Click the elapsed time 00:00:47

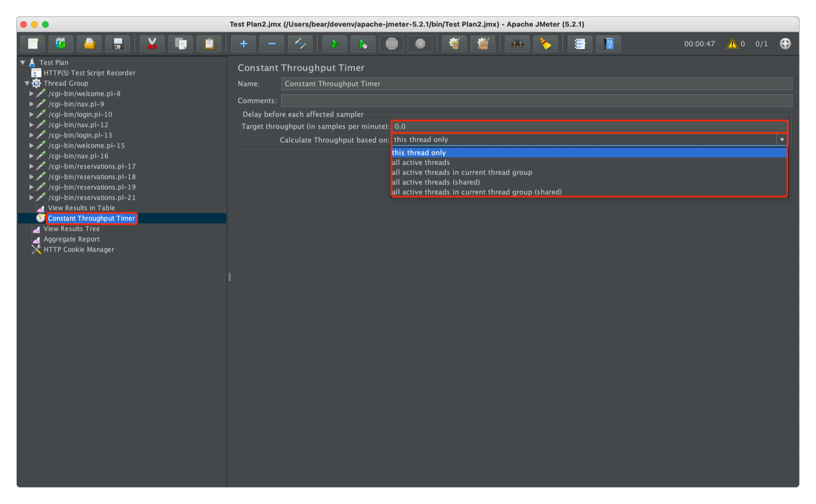point(700,44)
